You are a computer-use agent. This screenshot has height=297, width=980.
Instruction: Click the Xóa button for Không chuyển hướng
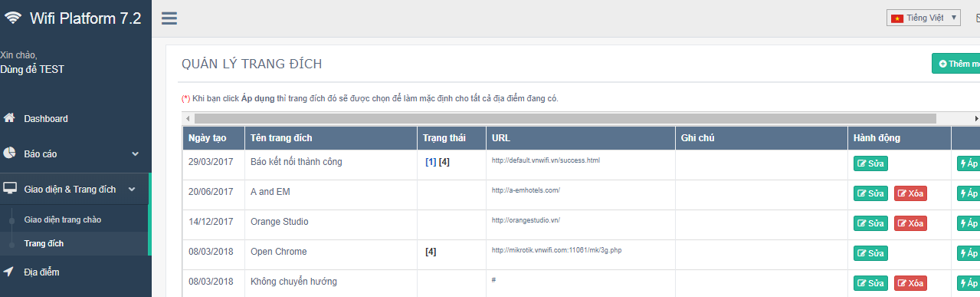[910, 283]
